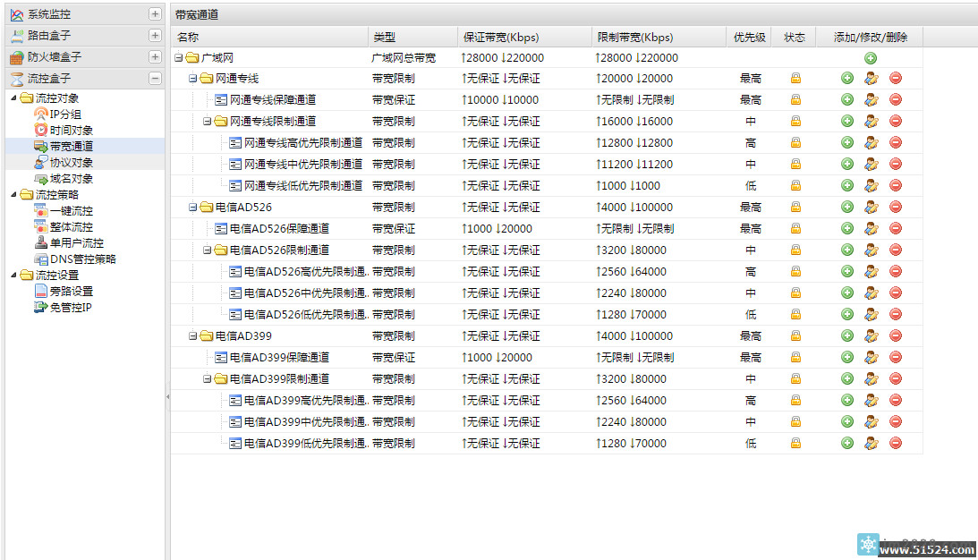Click the green add icon for 广域网 row
Viewport: 978px width, 560px height.
click(871, 58)
